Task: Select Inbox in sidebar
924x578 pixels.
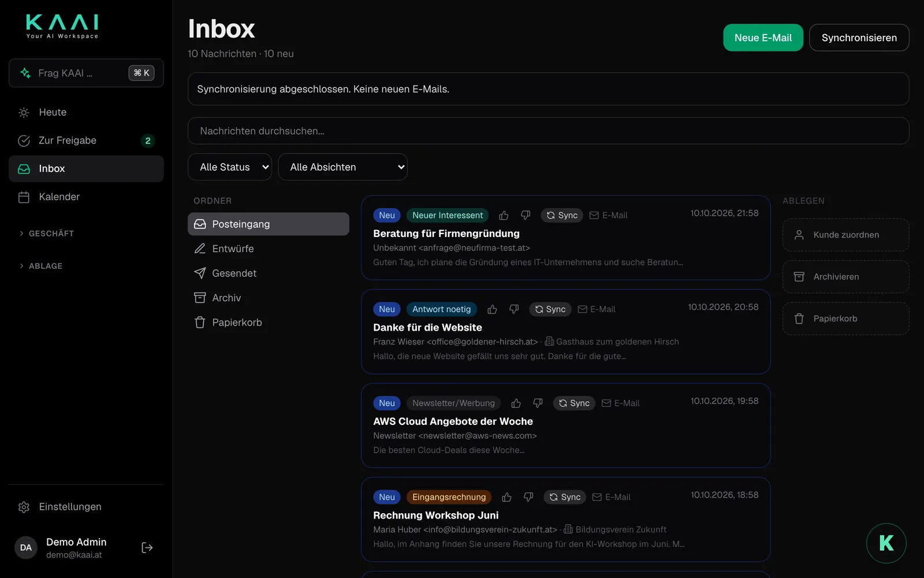Action: tap(86, 169)
